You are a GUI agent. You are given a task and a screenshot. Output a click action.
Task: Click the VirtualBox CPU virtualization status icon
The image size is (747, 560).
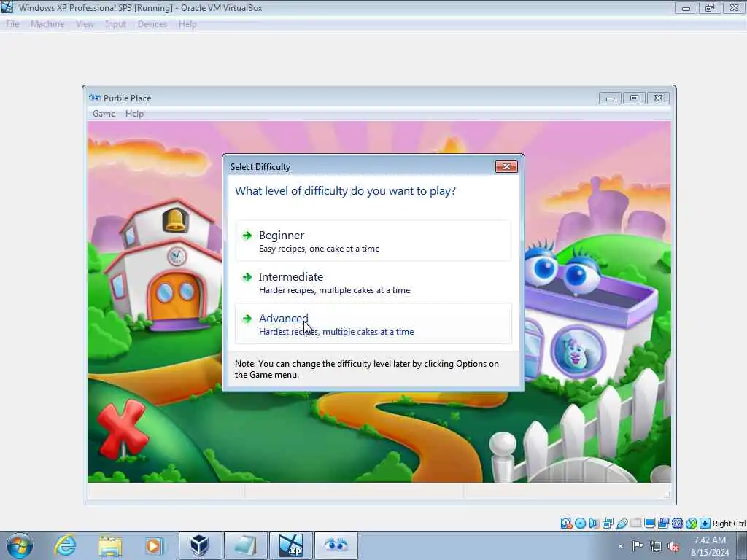click(x=678, y=524)
